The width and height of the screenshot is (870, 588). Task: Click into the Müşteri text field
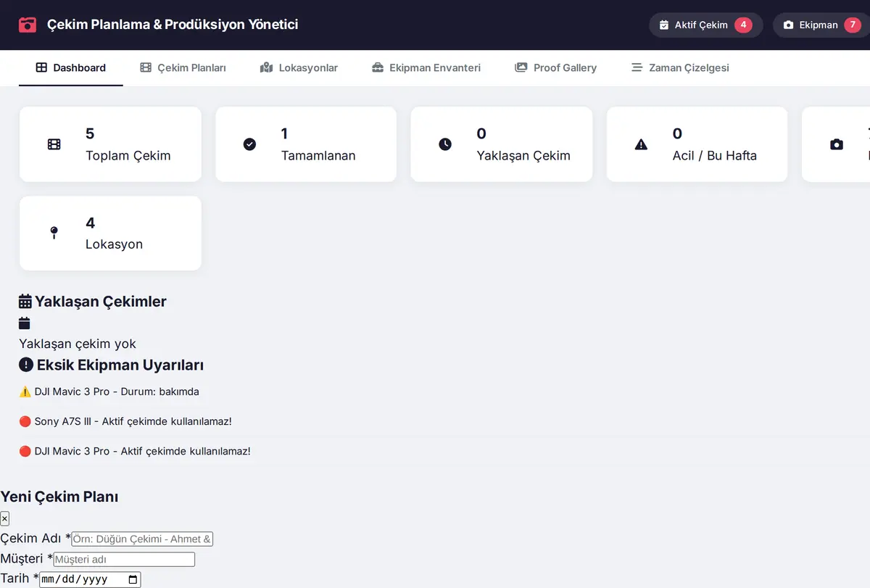(x=124, y=559)
